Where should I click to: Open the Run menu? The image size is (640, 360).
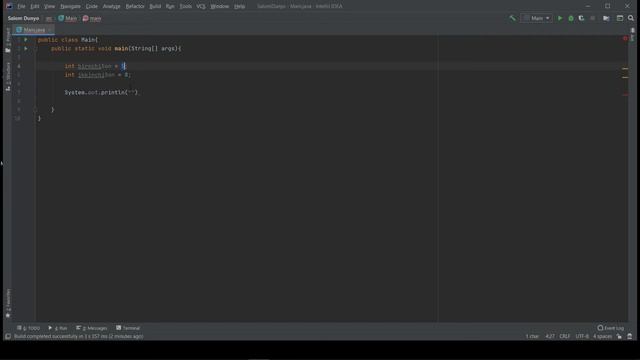tap(170, 7)
